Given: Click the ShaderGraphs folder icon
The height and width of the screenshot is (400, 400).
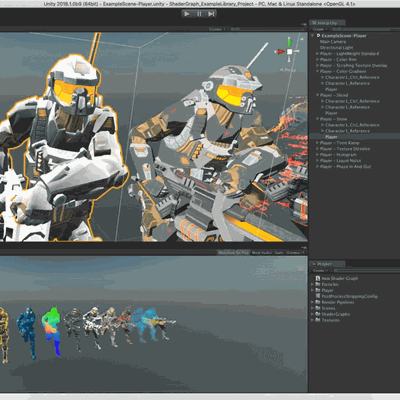Looking at the screenshot, I should click(x=318, y=314).
